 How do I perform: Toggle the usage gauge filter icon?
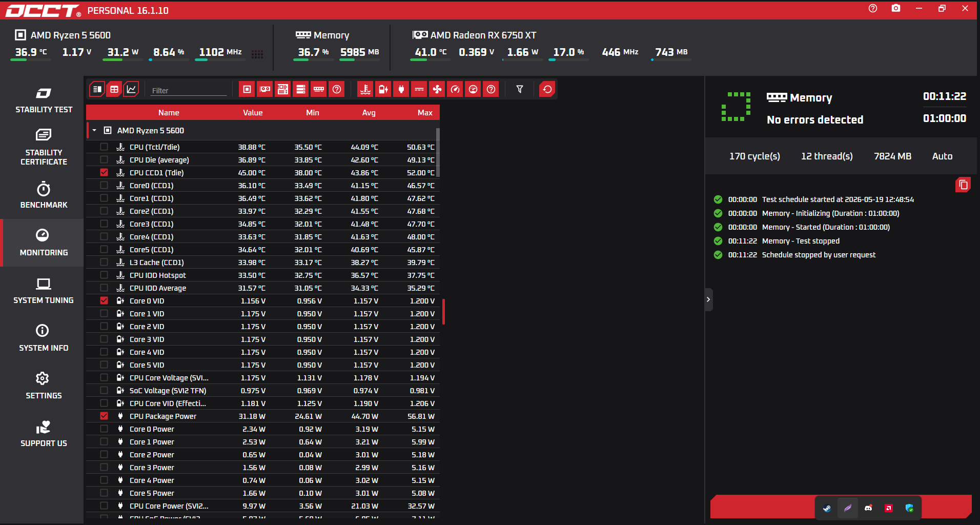(473, 89)
